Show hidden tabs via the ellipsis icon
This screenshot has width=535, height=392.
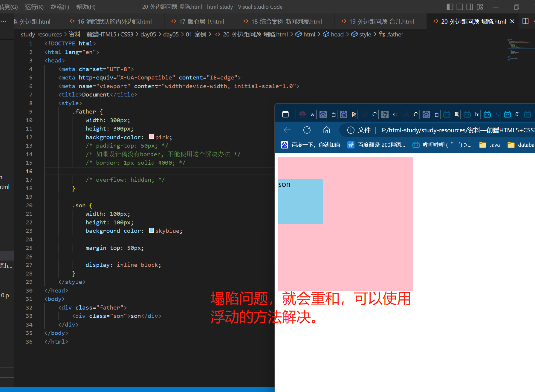coord(4,21)
